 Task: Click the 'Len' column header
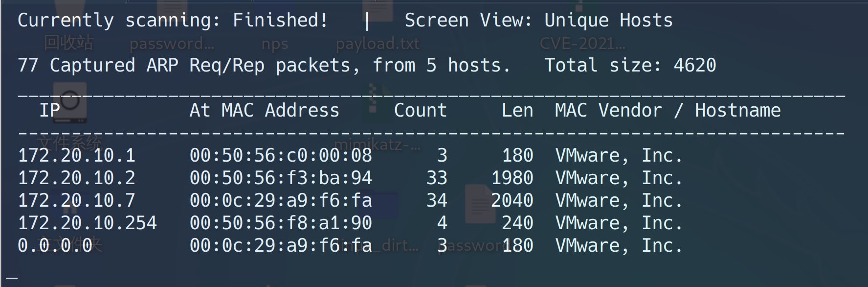click(517, 111)
